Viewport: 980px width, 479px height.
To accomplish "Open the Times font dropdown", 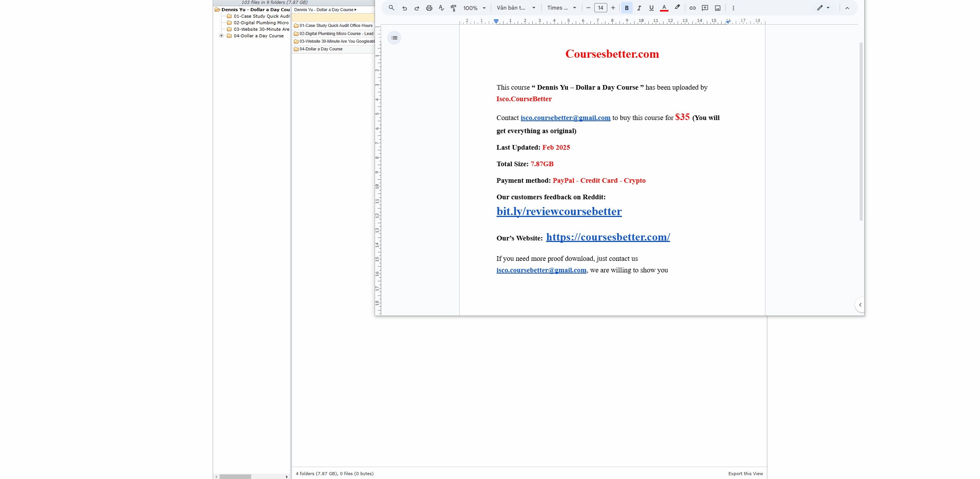I will tap(561, 8).
